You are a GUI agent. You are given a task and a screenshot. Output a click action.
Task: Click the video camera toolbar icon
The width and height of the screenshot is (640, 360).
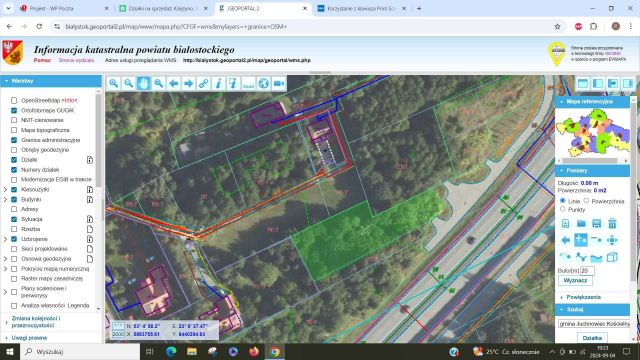click(279, 84)
